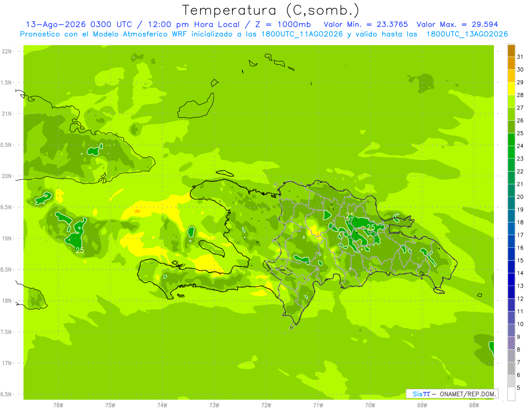
Task: Click the "20N" latitude label
Action: (x=7, y=176)
